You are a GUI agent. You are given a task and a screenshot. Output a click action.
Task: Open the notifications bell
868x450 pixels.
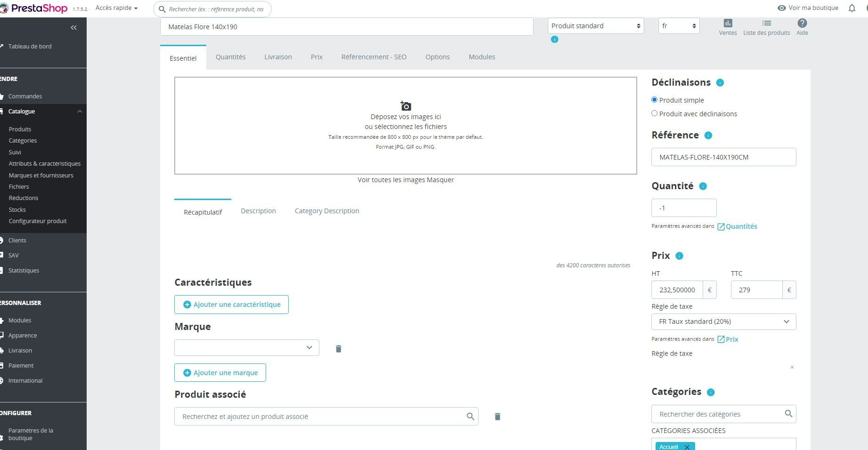[x=852, y=8]
